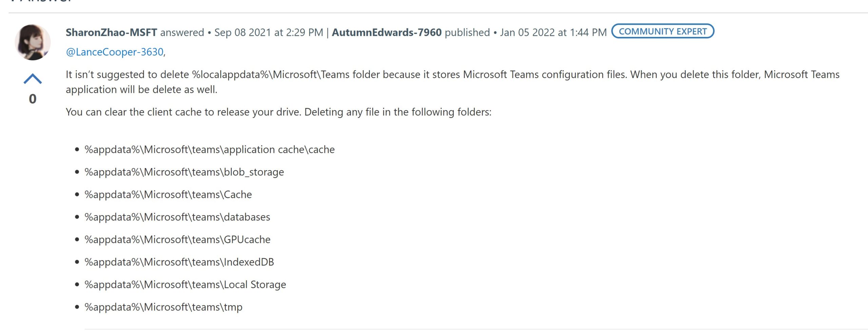This screenshot has width=868, height=331.
Task: Open the SharonZhao-MSFT profile link
Action: coord(111,33)
